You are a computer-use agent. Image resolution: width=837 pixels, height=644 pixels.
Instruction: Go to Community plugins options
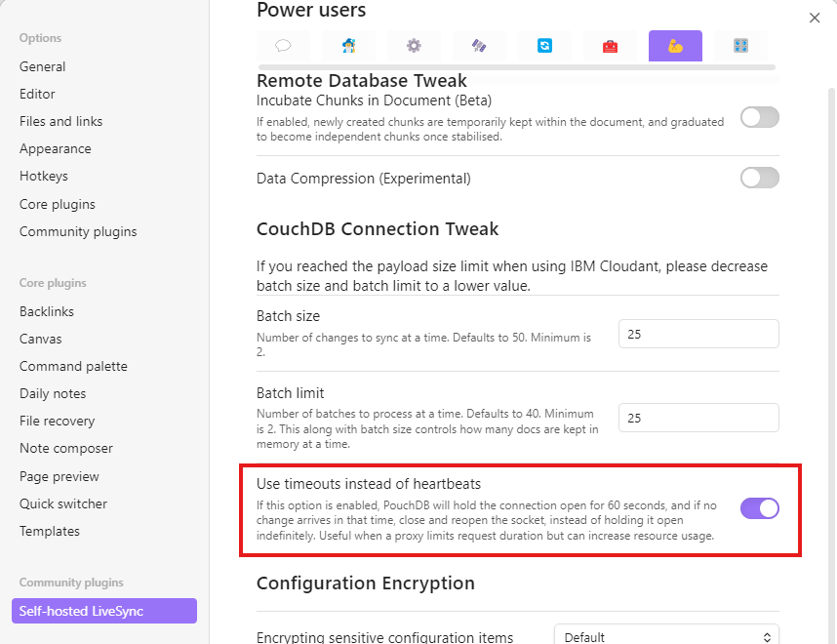78,232
